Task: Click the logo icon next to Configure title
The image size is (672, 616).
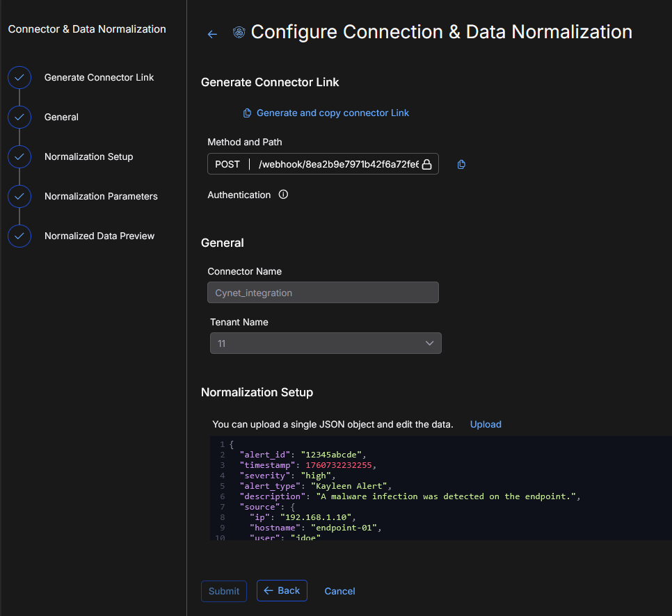Action: (239, 33)
